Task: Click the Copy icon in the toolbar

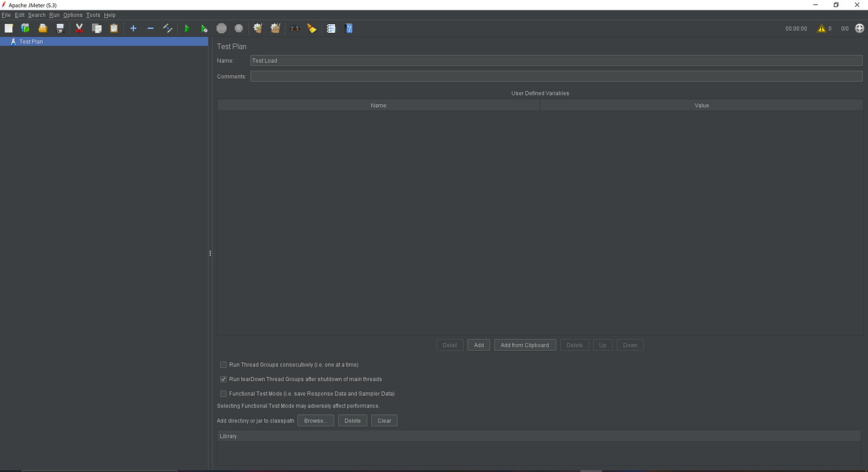Action: pyautogui.click(x=97, y=29)
